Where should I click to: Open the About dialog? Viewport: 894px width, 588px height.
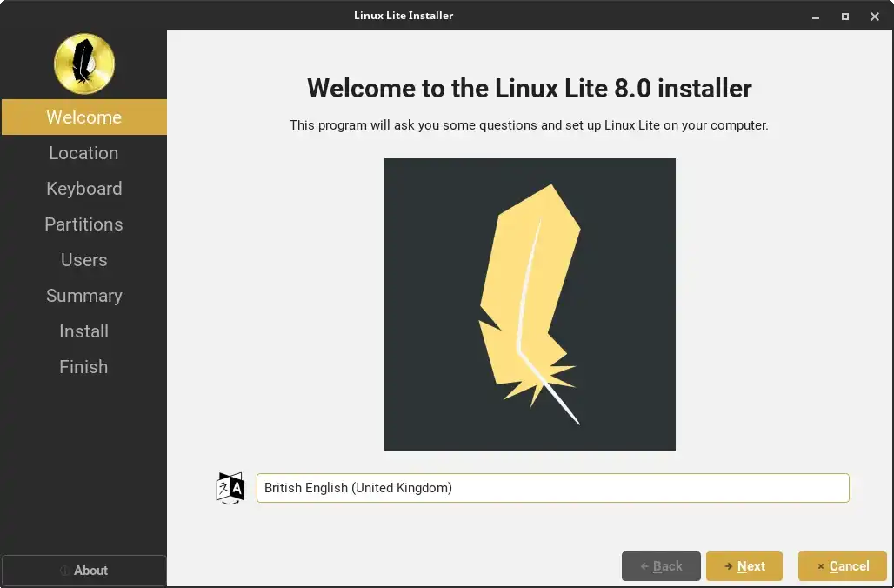click(x=84, y=571)
